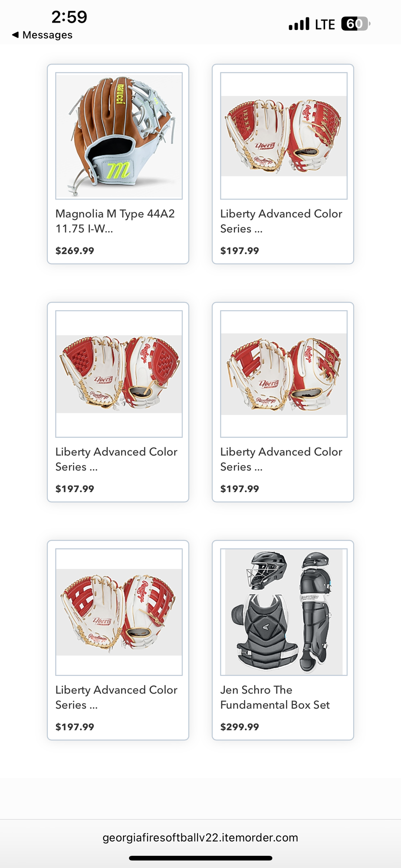Open top-right Liberty Advanced Color Series title
401x868 pixels.
[281, 221]
